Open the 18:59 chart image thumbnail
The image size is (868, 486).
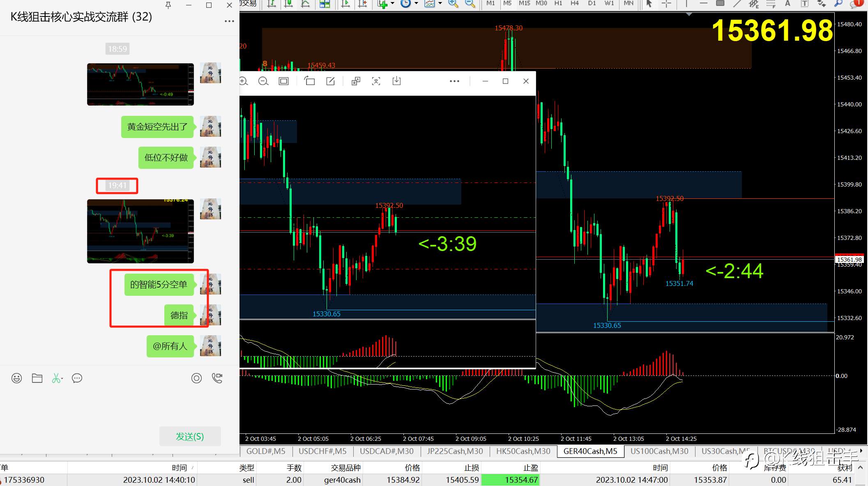pyautogui.click(x=140, y=84)
